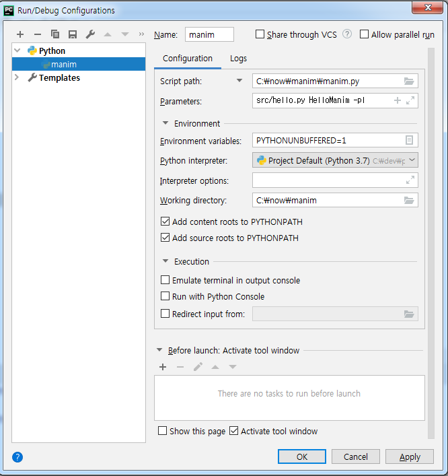Enable Show this page

(163, 431)
